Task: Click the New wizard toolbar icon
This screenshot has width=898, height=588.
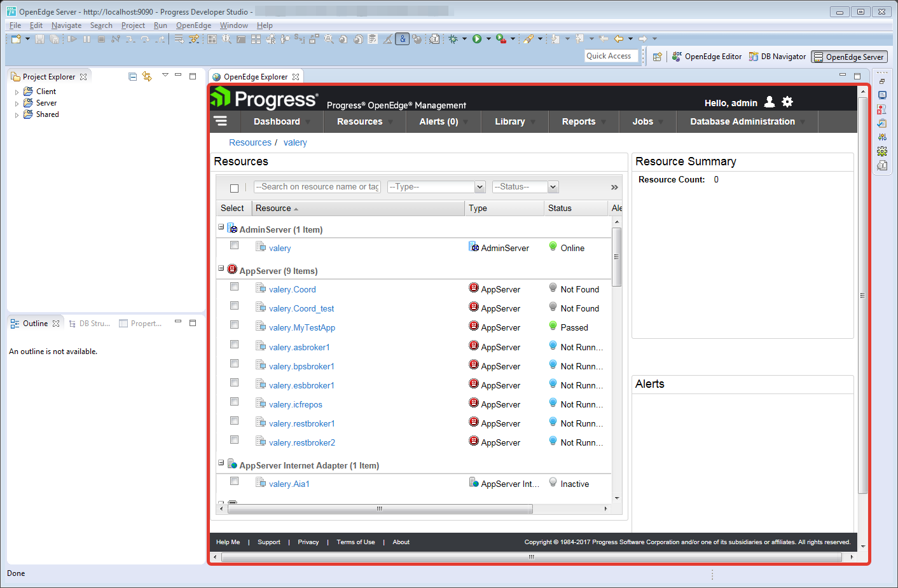Action: (x=16, y=39)
